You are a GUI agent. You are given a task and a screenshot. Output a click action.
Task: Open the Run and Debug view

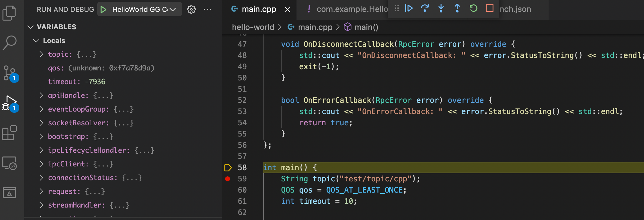[10, 104]
